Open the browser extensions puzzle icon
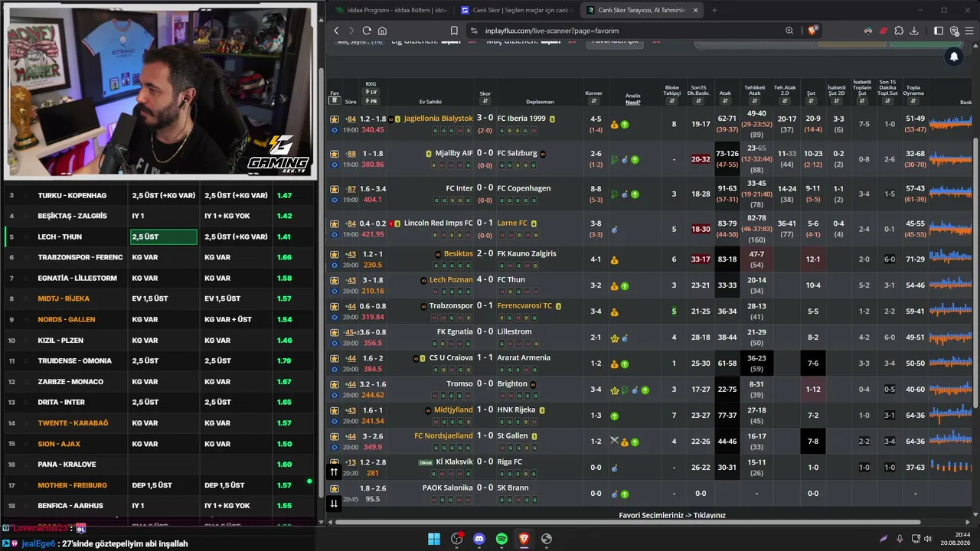980x551 pixels. tap(899, 31)
